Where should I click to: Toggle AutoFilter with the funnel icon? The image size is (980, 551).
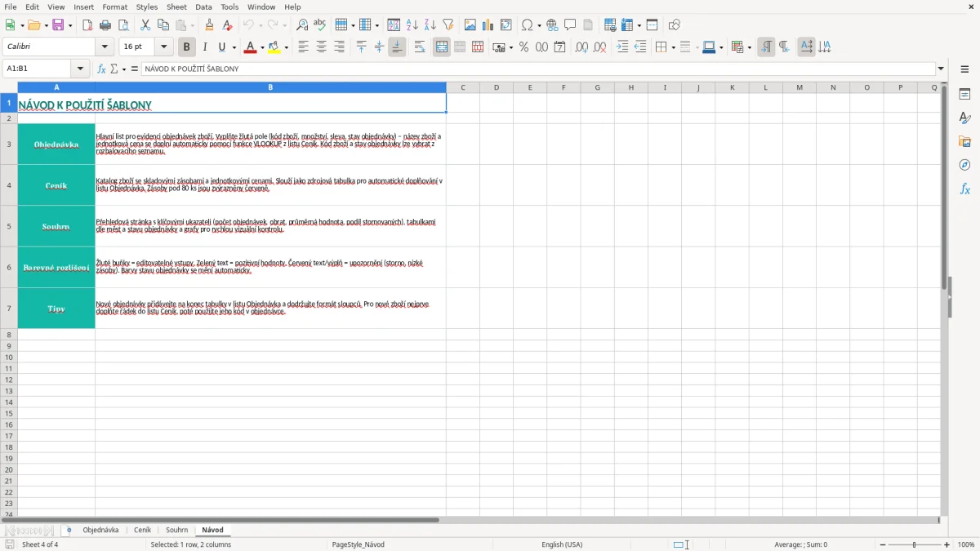pos(448,25)
